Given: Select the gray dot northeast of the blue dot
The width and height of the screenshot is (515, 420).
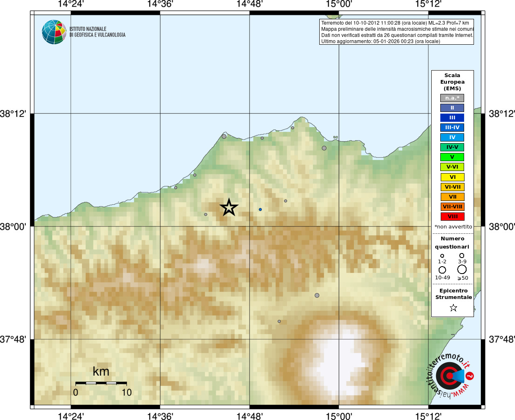Looking at the screenshot, I should pyautogui.click(x=286, y=201).
